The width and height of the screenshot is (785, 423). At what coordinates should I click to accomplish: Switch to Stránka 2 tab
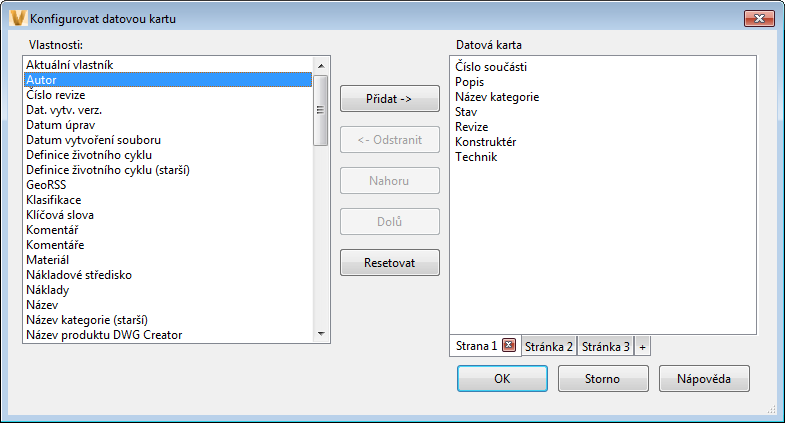click(x=549, y=346)
